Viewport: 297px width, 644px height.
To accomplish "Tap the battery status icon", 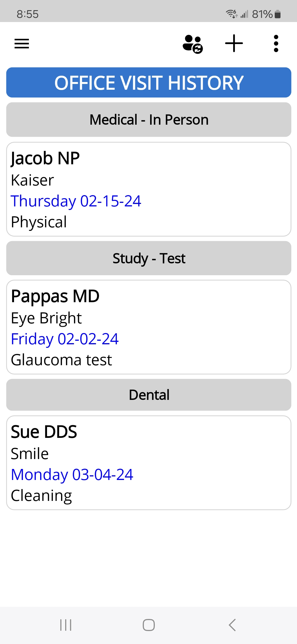I will [x=278, y=14].
